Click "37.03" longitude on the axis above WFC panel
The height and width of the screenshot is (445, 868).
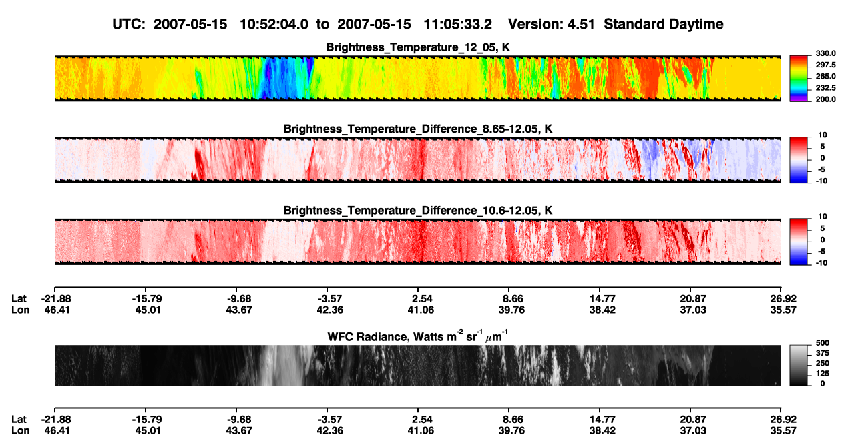(x=692, y=310)
